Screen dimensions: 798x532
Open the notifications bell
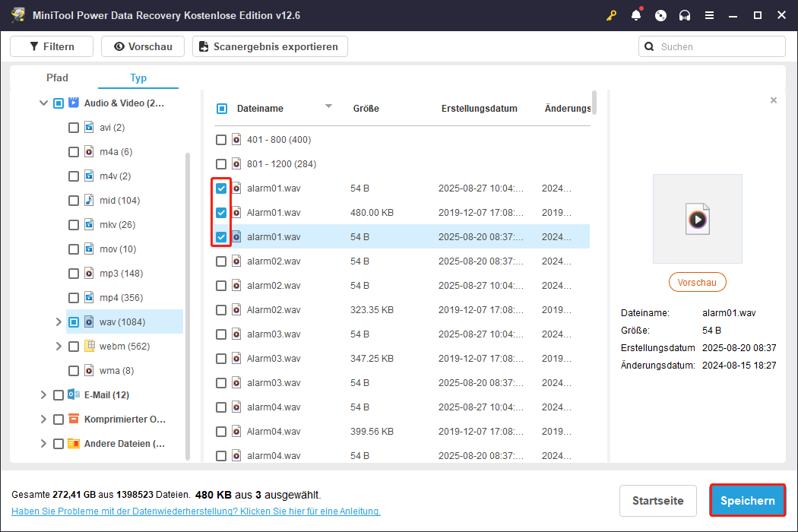pos(636,15)
